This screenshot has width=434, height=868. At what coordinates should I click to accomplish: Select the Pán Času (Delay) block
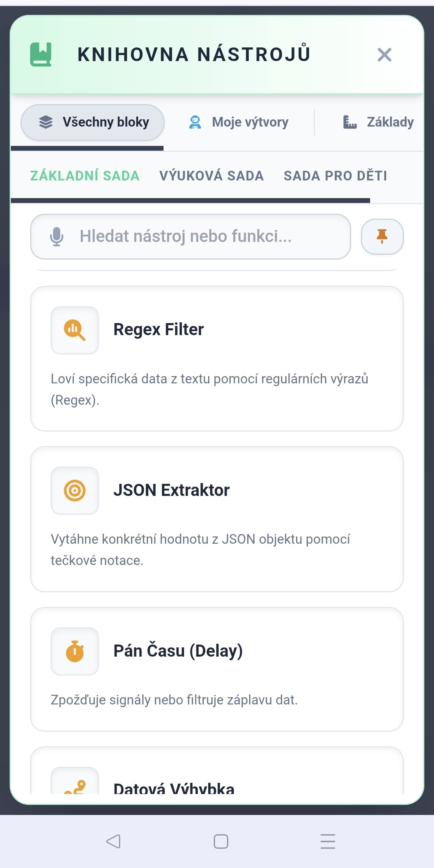tap(217, 669)
